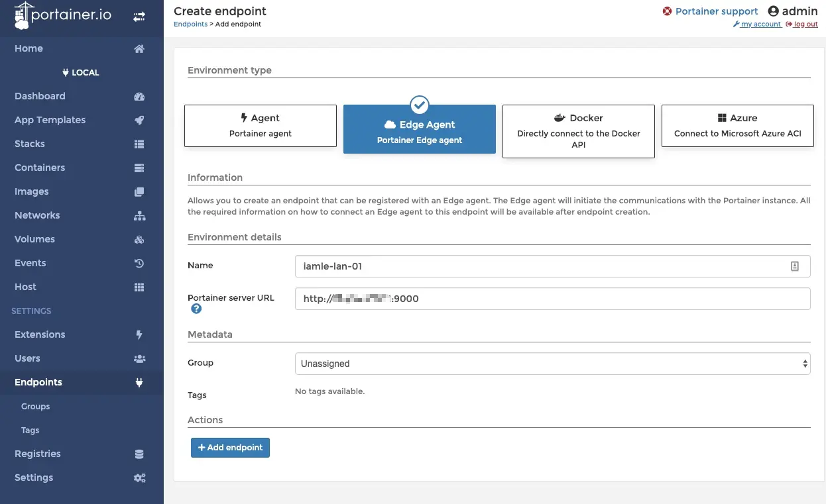Image resolution: width=826 pixels, height=504 pixels.
Task: Click the Portainer support lifebuoy icon
Action: coord(667,11)
